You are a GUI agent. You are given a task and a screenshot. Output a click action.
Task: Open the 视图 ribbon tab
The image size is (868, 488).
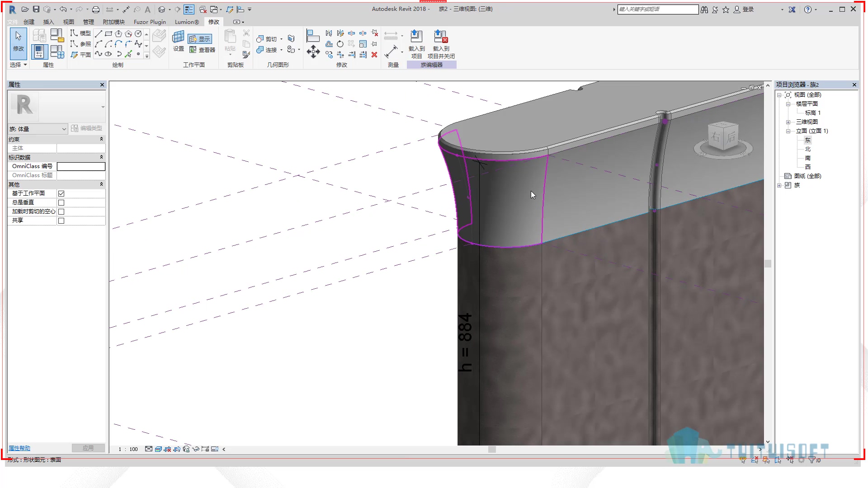click(x=68, y=22)
